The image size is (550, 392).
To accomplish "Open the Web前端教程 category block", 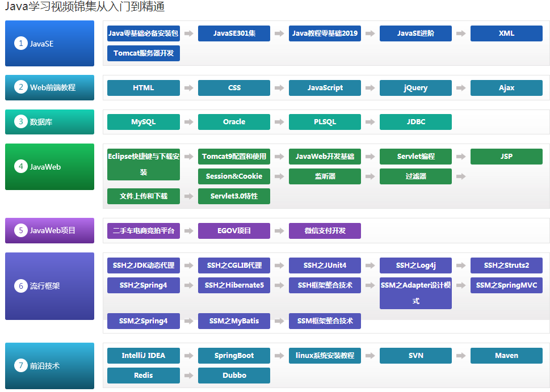I will 49,87.
